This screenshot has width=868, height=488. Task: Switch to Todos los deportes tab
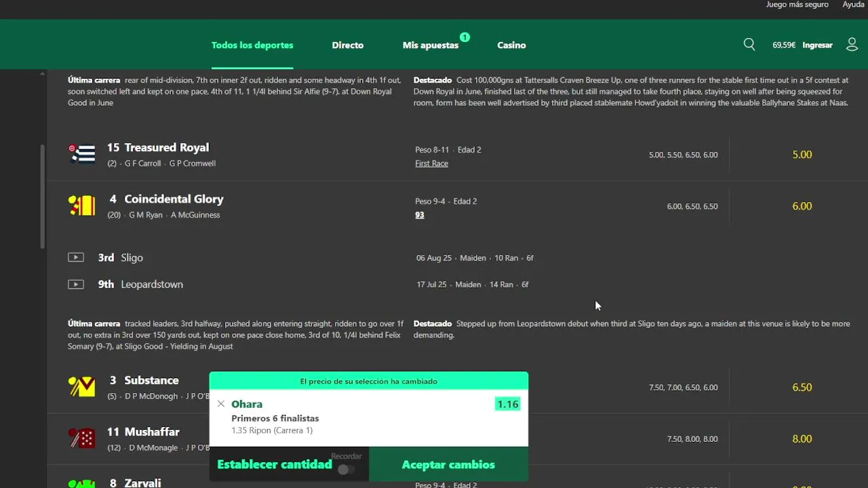(x=252, y=45)
